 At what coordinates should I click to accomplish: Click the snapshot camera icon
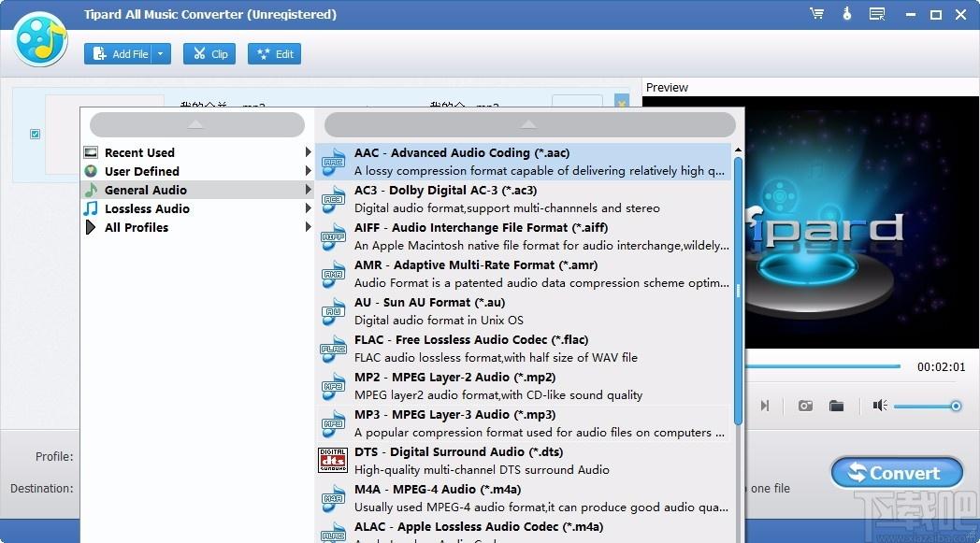point(806,407)
